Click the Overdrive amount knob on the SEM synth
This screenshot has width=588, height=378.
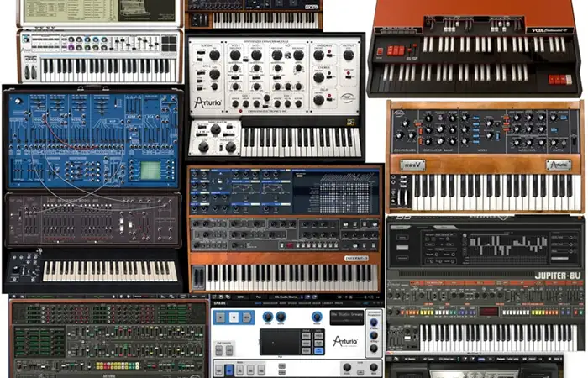tap(318, 55)
